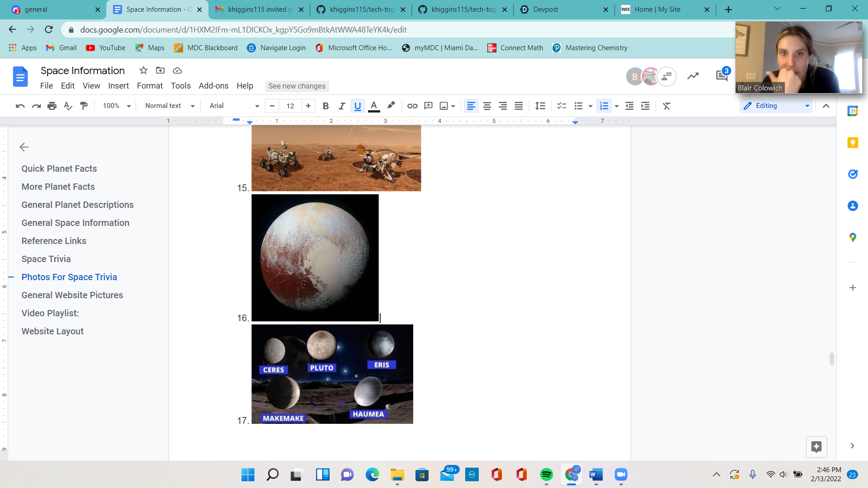Click See new changes link
Image resolution: width=868 pixels, height=488 pixels.
(297, 86)
